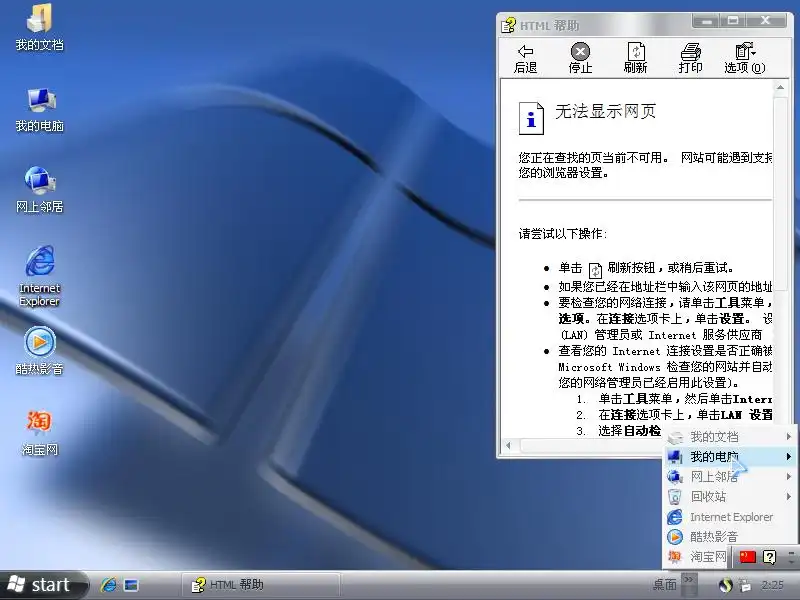Click the HTML 帮助 title bar icon

click(508, 25)
